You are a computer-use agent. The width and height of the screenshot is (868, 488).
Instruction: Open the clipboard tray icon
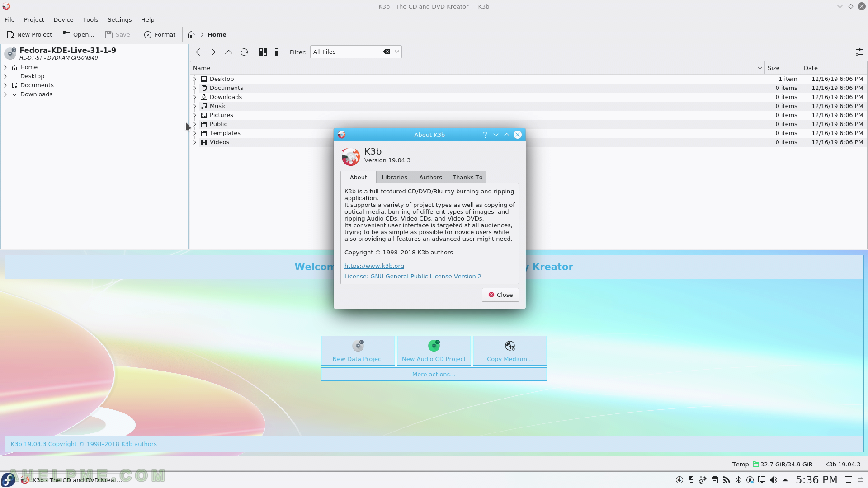point(715,480)
